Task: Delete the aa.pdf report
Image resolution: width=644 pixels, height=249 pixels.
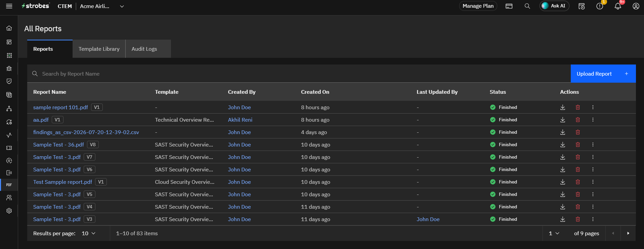Action: pos(578,120)
